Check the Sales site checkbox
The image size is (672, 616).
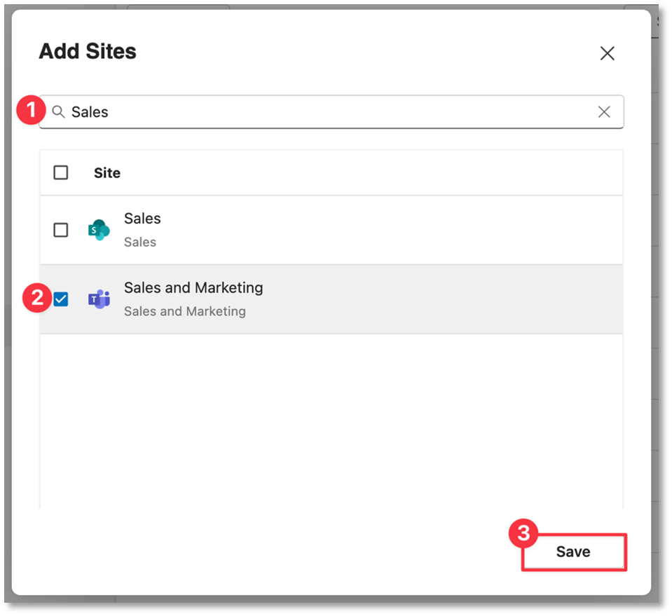(61, 230)
